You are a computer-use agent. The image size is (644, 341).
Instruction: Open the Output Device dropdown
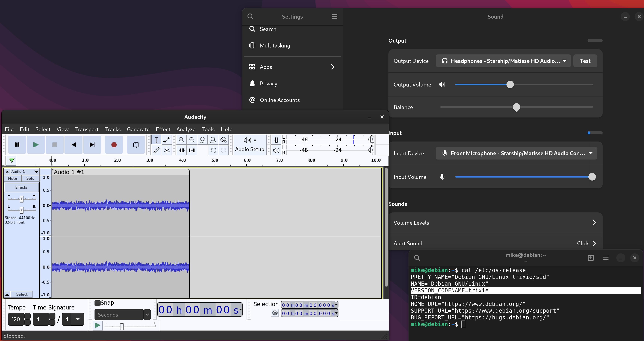(503, 61)
